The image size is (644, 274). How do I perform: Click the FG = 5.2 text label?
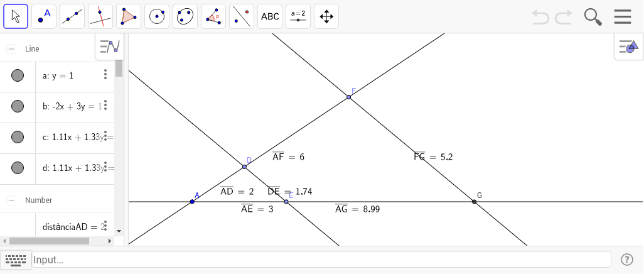433,156
